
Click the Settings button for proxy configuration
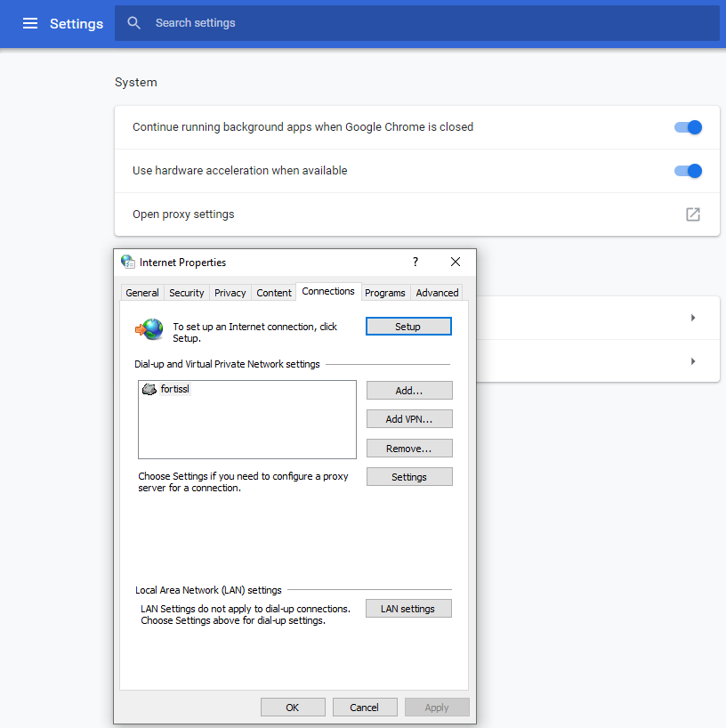coord(408,476)
